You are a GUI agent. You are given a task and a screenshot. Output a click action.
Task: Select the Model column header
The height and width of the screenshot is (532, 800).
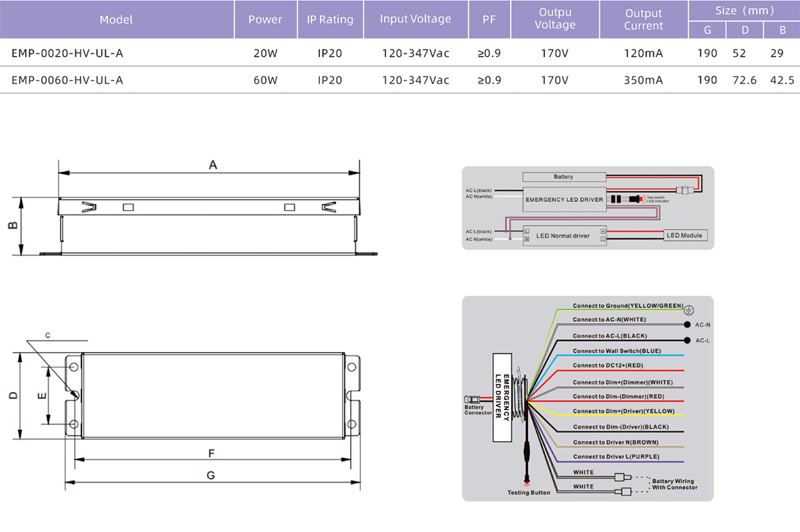pos(116,19)
